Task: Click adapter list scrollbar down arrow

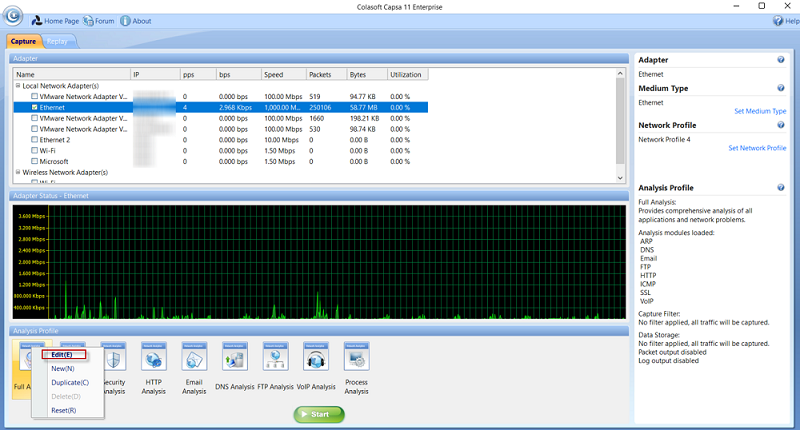Action: point(620,178)
